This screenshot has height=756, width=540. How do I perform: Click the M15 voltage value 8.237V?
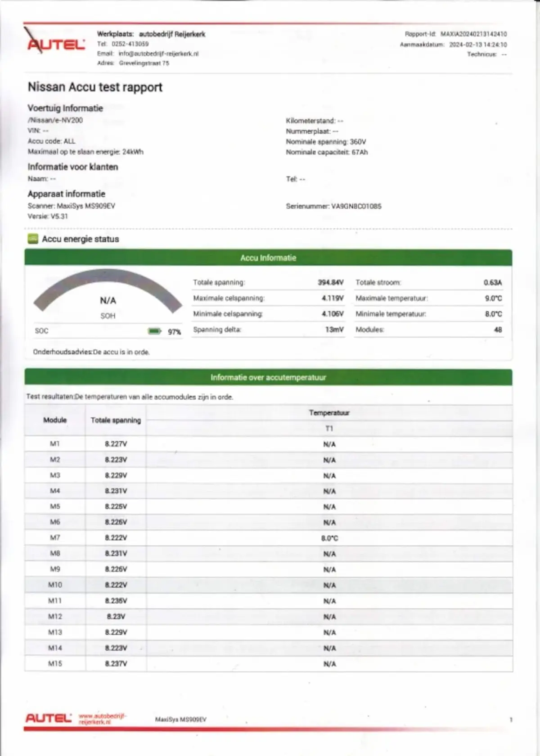(116, 664)
